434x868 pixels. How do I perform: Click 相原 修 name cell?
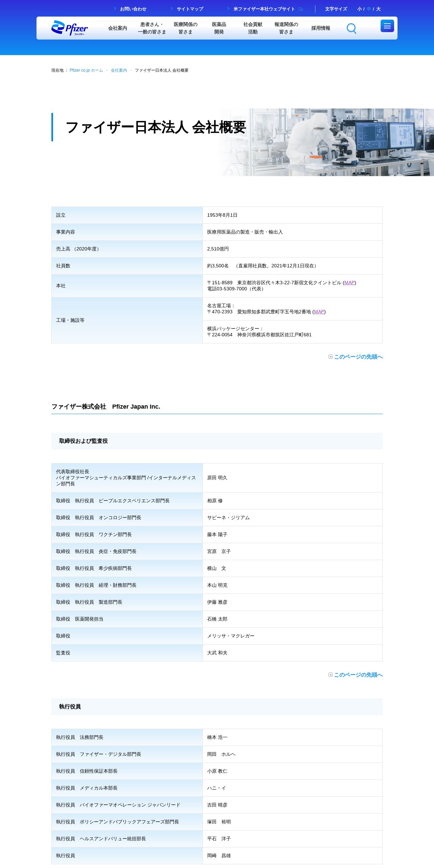point(292,501)
